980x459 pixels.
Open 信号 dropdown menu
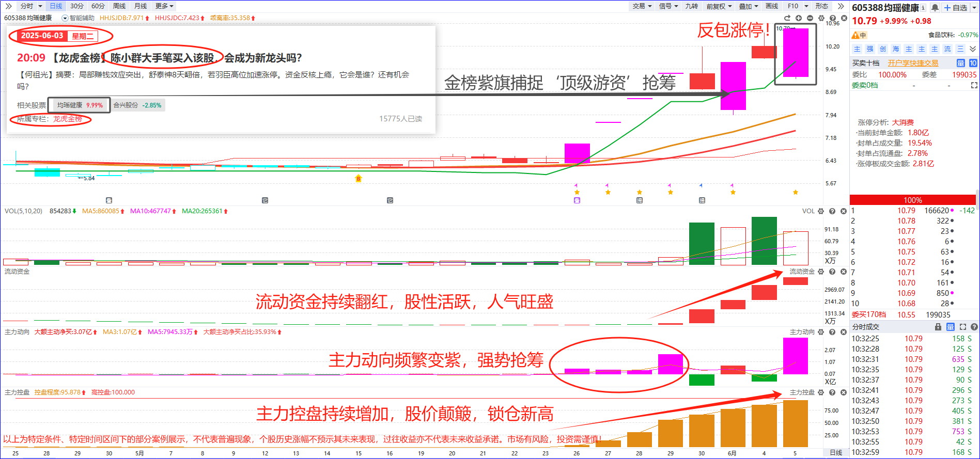tap(668, 6)
